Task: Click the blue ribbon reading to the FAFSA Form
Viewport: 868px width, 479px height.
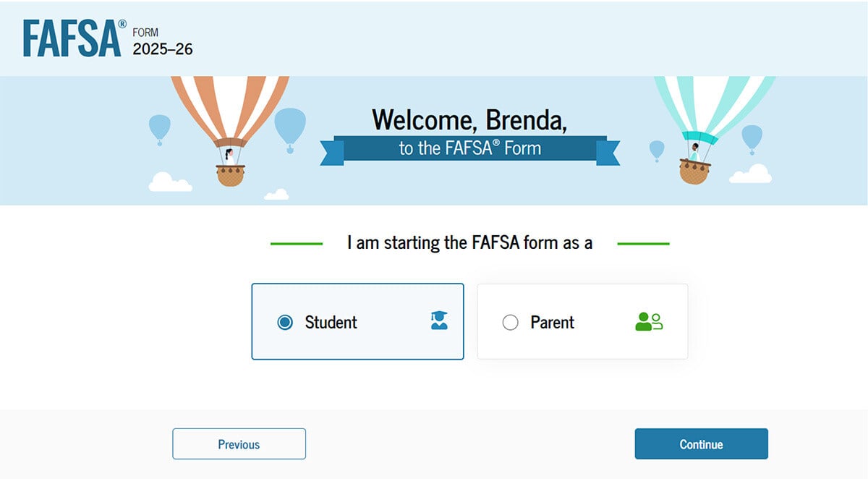Action: coord(469,149)
